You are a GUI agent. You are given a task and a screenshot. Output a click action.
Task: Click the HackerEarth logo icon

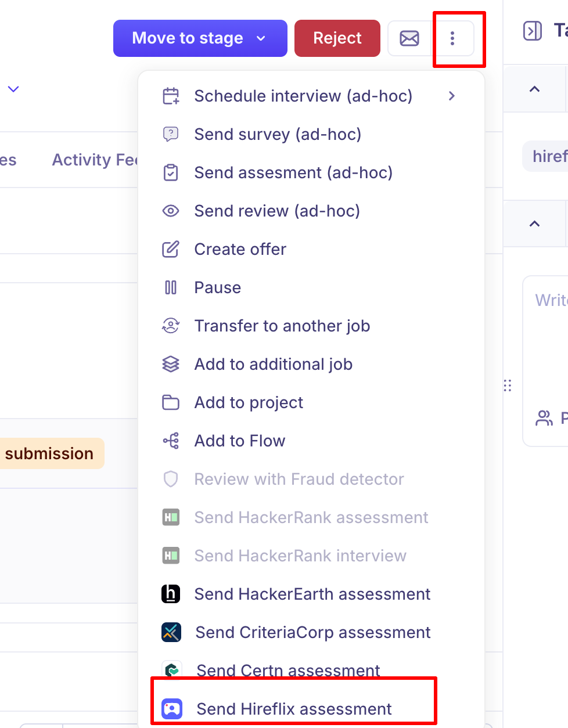click(x=171, y=594)
